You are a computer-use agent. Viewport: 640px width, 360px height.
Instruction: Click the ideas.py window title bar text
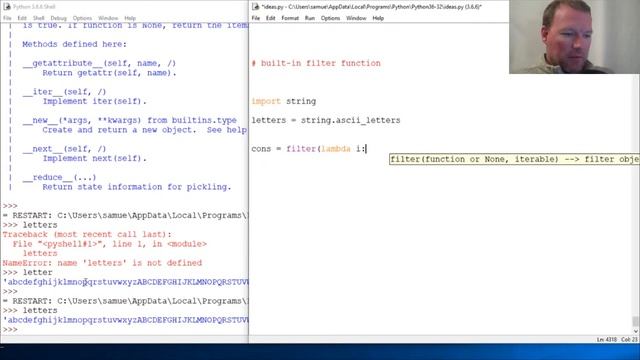371,7
